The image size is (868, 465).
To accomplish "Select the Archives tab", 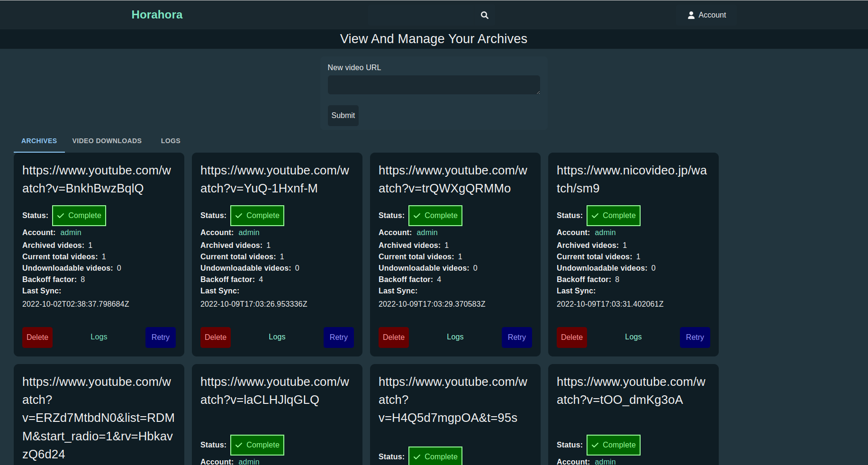I will click(39, 141).
